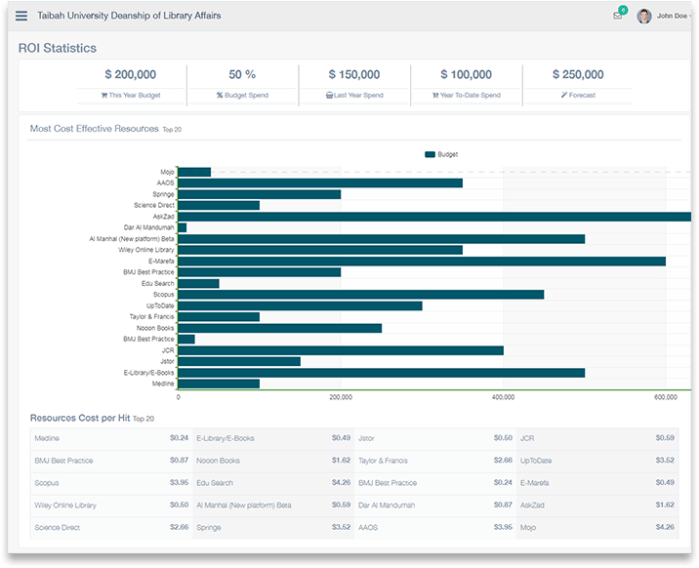Screen dimensions: 699x568
Task: Click the Taibah University Deanship title
Action: (x=129, y=16)
